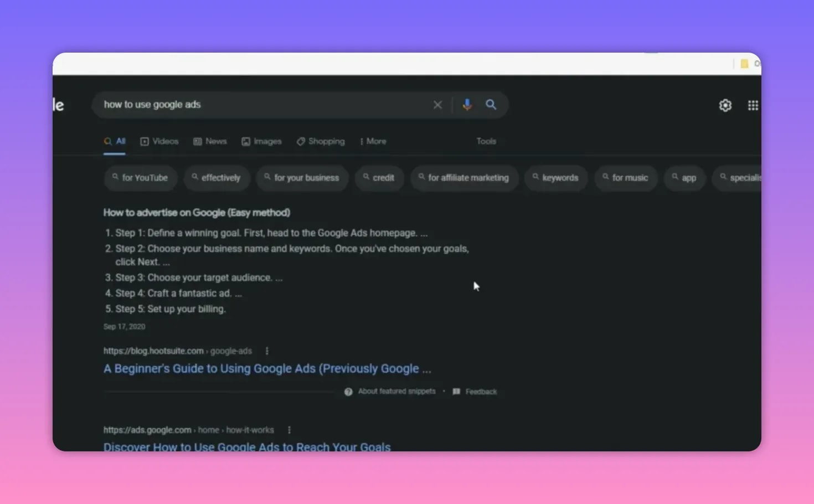
Task: Click the Feedback flag icon
Action: pos(456,391)
